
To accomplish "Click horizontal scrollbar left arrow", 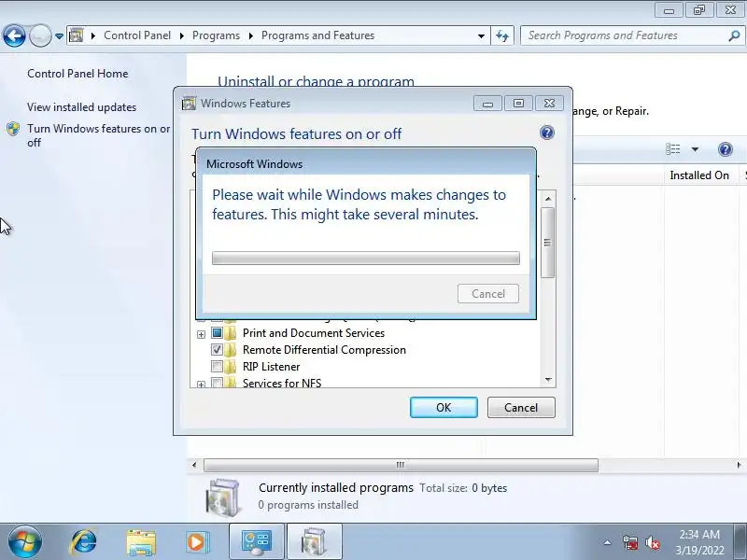I will [x=194, y=465].
